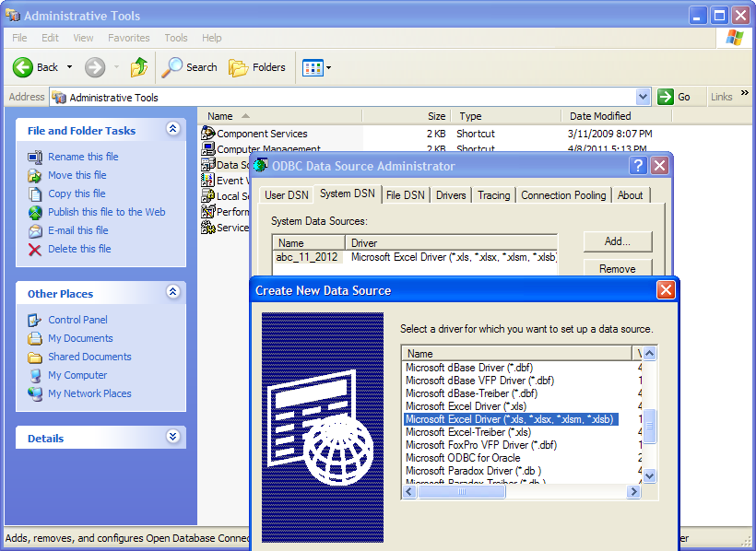This screenshot has height=551, width=756.
Task: Open the View menu
Action: click(83, 38)
